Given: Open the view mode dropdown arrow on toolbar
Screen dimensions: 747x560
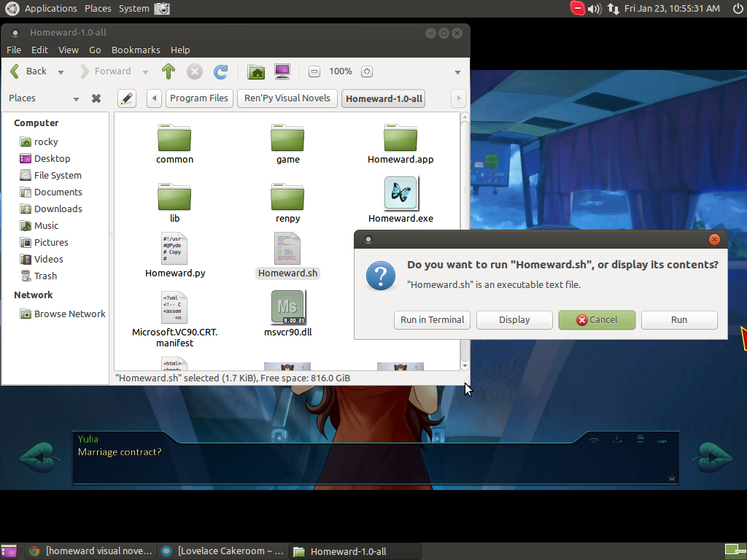Looking at the screenshot, I should [x=457, y=72].
